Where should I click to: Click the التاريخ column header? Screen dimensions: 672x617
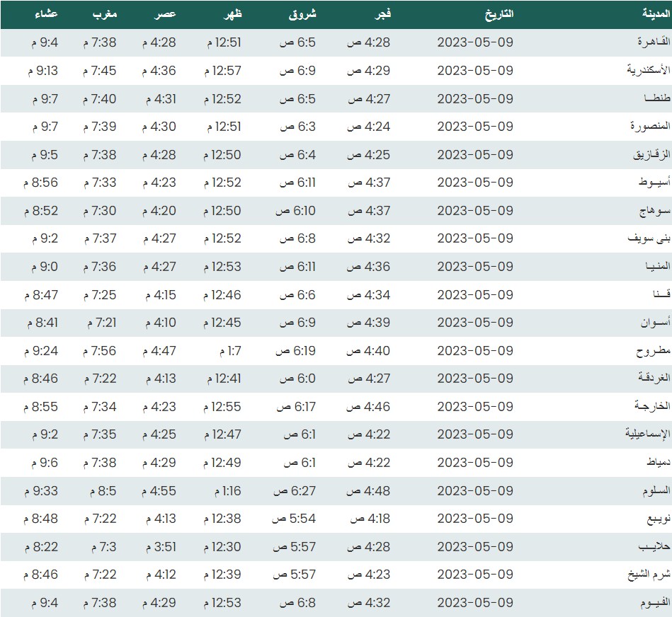point(499,14)
